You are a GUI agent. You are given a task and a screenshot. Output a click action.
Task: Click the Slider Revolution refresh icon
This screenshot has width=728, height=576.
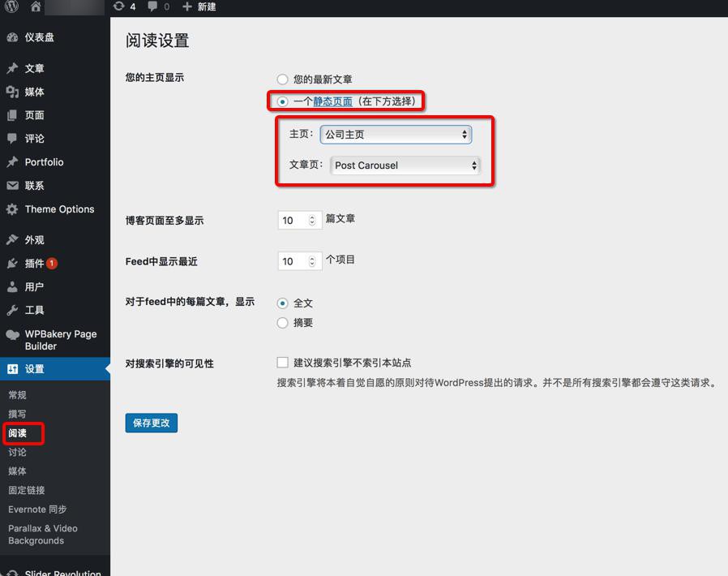(12, 574)
